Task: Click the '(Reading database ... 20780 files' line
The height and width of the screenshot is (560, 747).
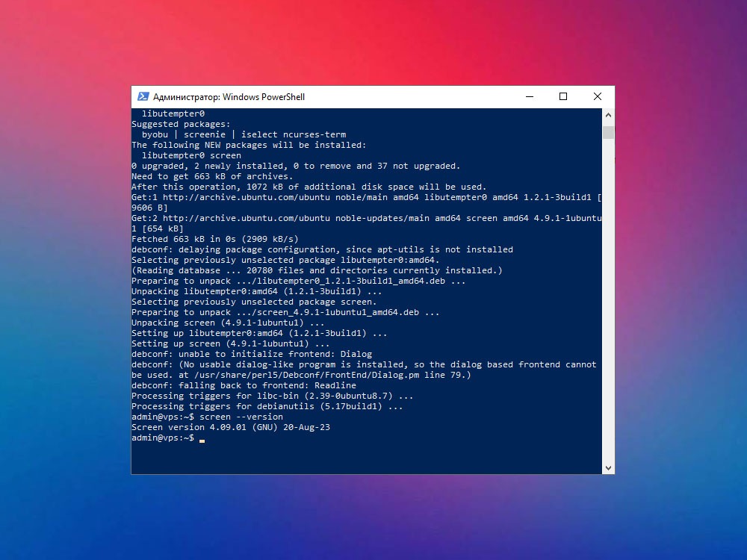Action: click(317, 271)
